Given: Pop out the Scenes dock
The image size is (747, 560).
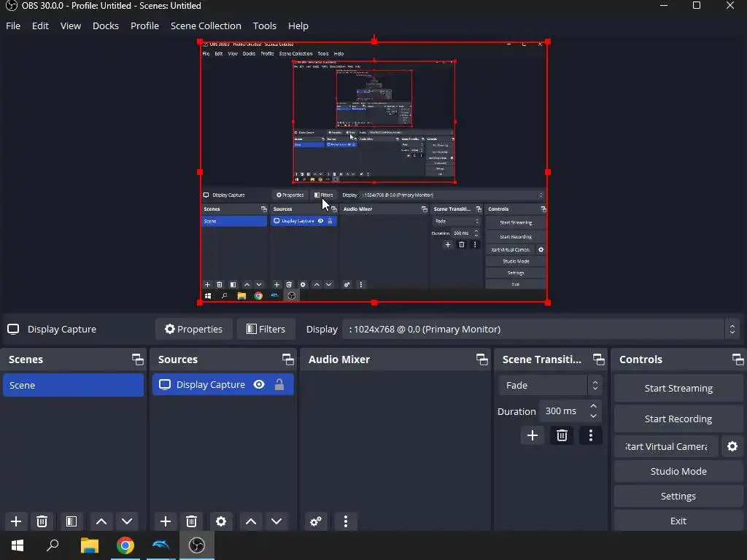Looking at the screenshot, I should 138,359.
